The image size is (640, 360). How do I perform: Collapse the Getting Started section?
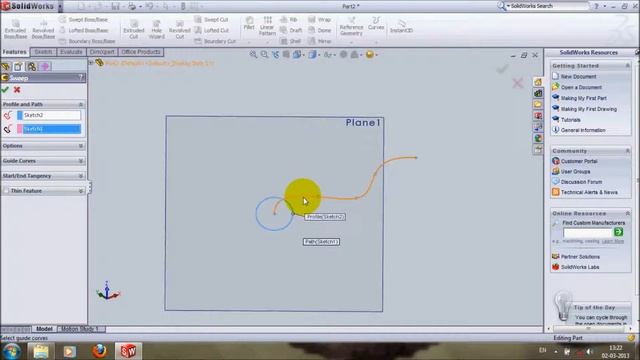click(x=628, y=66)
